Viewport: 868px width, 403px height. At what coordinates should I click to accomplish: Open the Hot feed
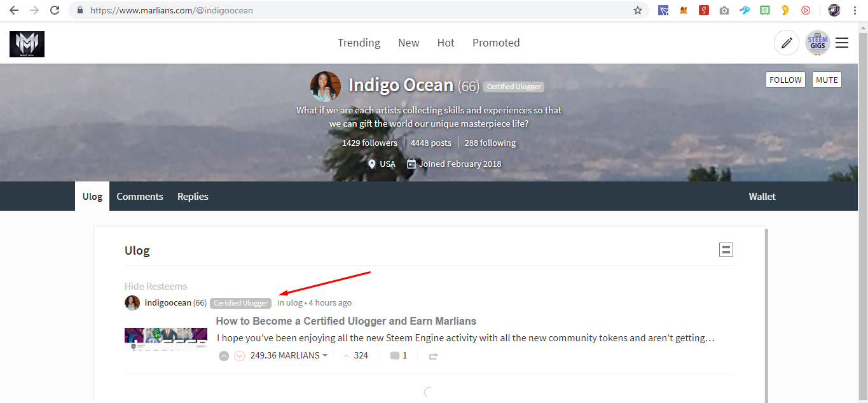click(x=446, y=43)
